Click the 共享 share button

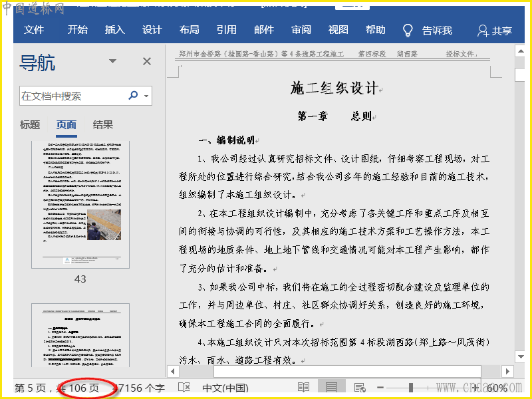click(495, 31)
